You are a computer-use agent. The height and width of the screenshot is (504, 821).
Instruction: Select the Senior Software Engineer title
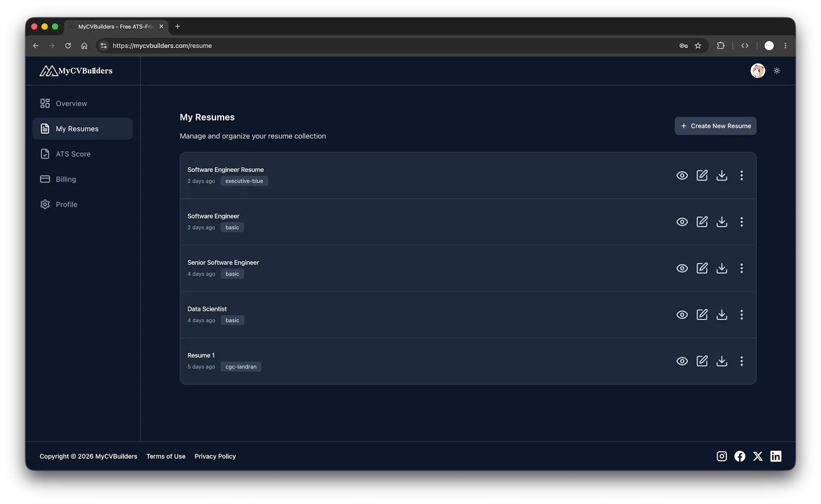click(x=223, y=263)
